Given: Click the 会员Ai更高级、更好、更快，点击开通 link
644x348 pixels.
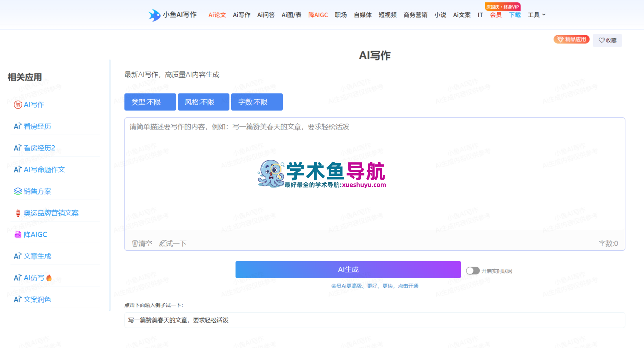Looking at the screenshot, I should (375, 286).
